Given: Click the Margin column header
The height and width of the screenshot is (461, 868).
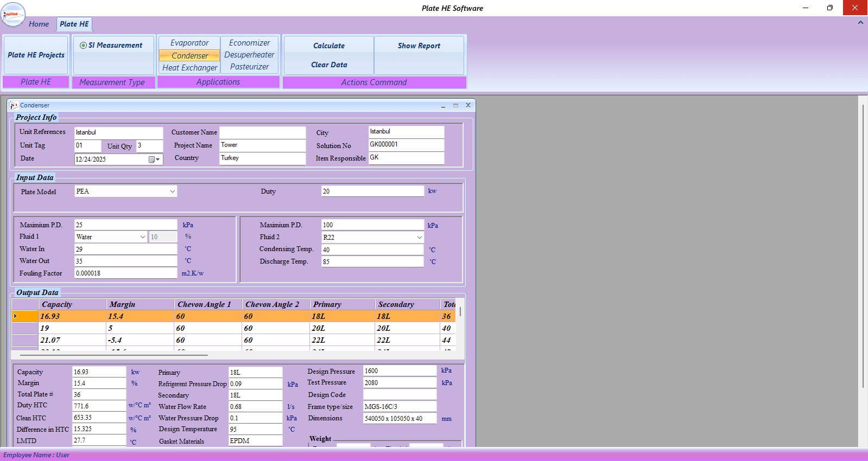Looking at the screenshot, I should point(140,304).
